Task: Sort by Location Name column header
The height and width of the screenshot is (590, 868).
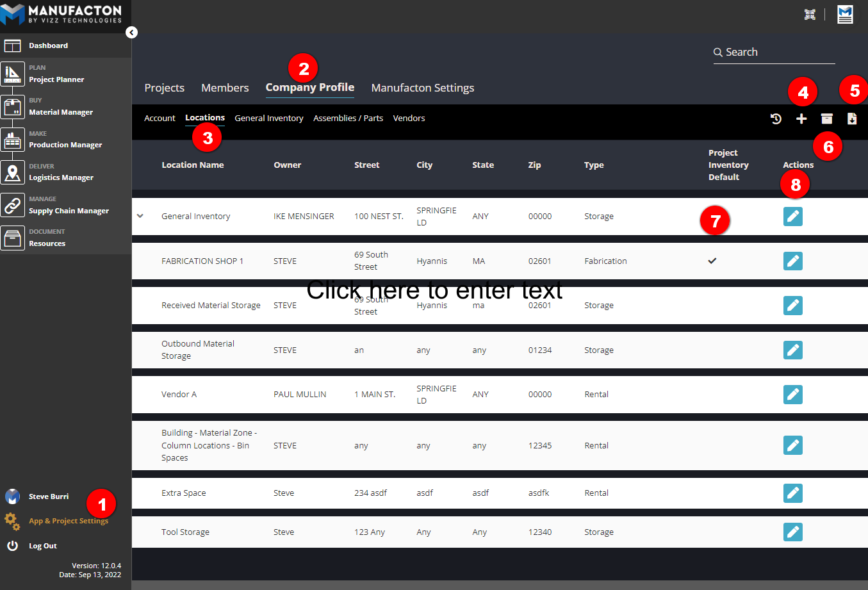Action: (x=193, y=165)
